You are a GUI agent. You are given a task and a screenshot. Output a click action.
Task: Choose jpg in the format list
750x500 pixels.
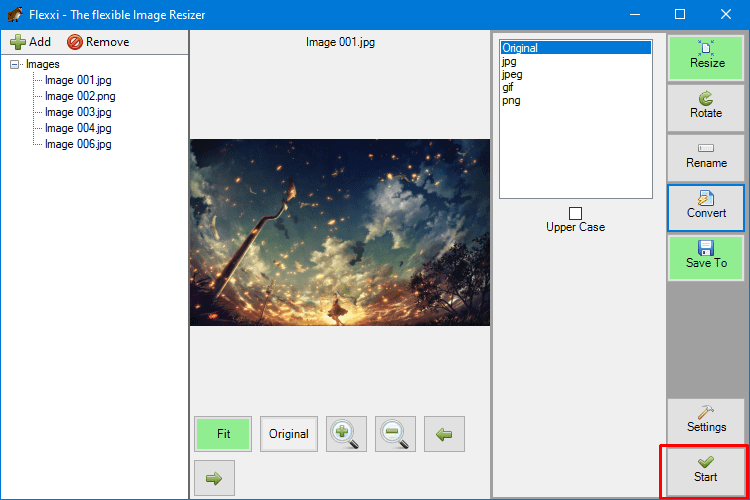pos(575,61)
